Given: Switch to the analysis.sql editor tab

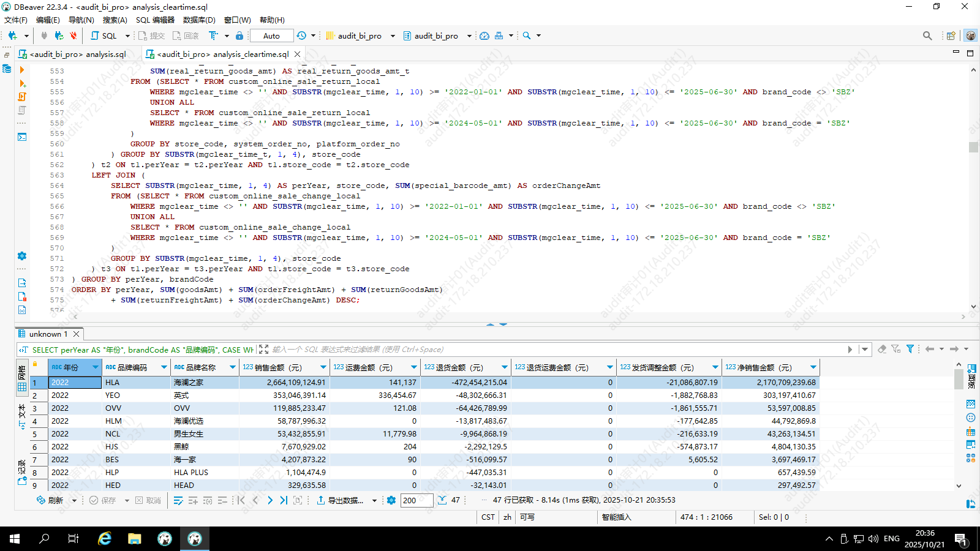Looking at the screenshot, I should (77, 54).
